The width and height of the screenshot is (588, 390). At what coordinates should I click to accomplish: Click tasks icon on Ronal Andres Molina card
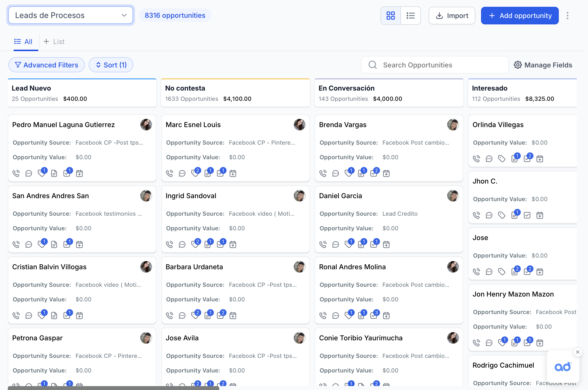(x=373, y=316)
